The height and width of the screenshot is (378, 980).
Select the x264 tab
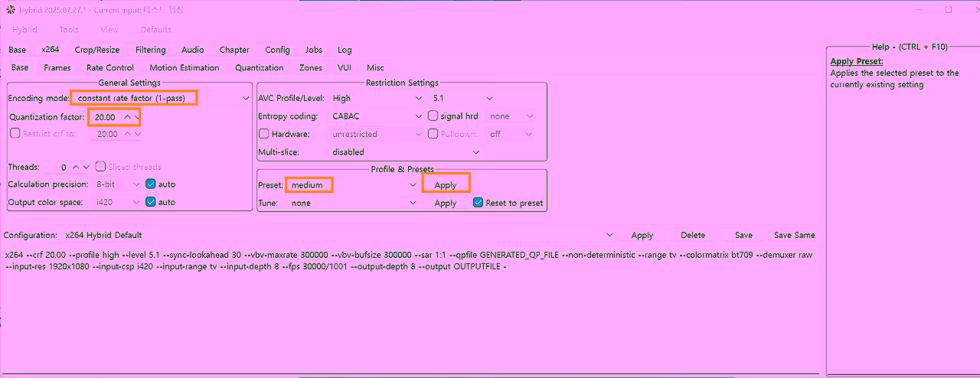(x=51, y=50)
